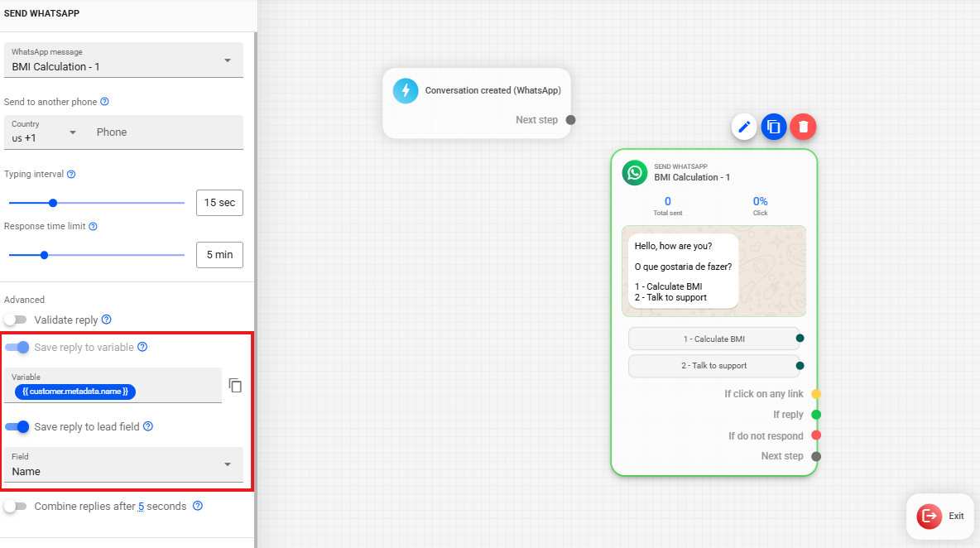The width and height of the screenshot is (980, 548).
Task: Click the red trash delete icon
Action: tap(803, 127)
